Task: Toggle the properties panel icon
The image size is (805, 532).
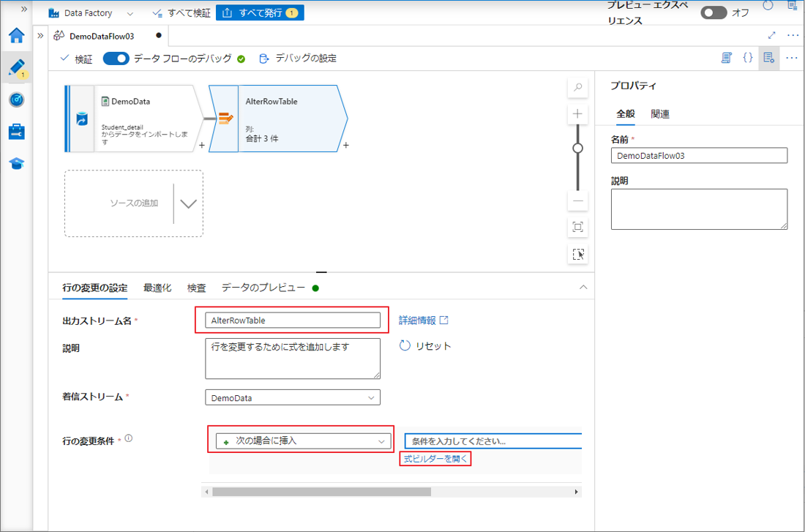Action: pyautogui.click(x=768, y=58)
